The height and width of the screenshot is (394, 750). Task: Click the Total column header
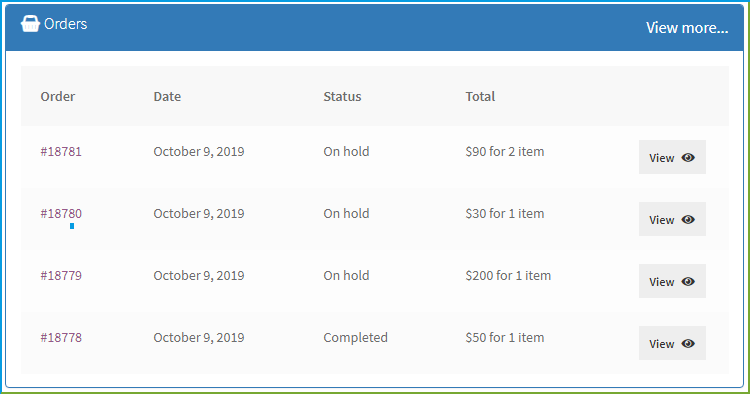coord(480,97)
